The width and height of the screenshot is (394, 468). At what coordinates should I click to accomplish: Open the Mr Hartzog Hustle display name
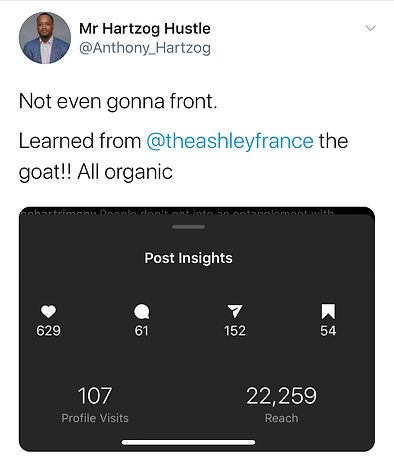pos(145,29)
